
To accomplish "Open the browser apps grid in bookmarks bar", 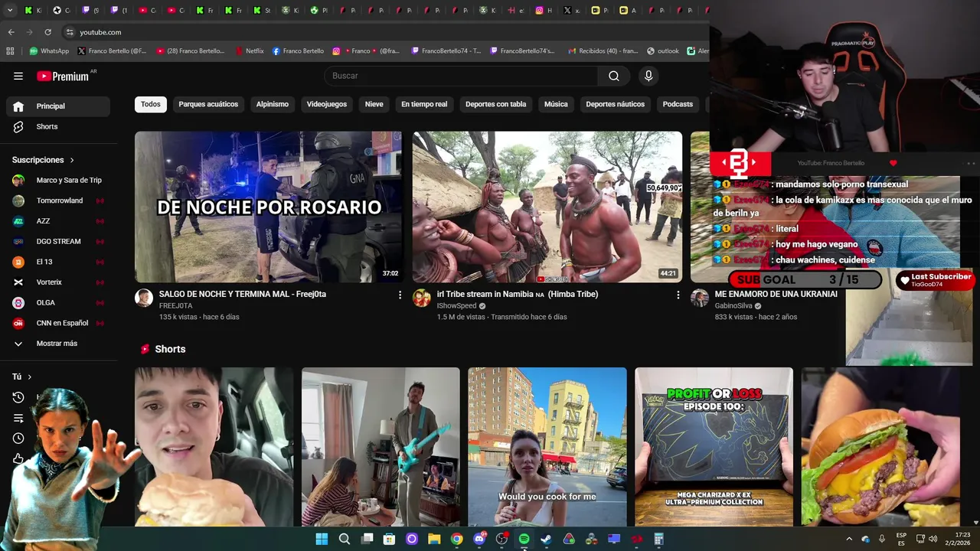I will tap(10, 51).
